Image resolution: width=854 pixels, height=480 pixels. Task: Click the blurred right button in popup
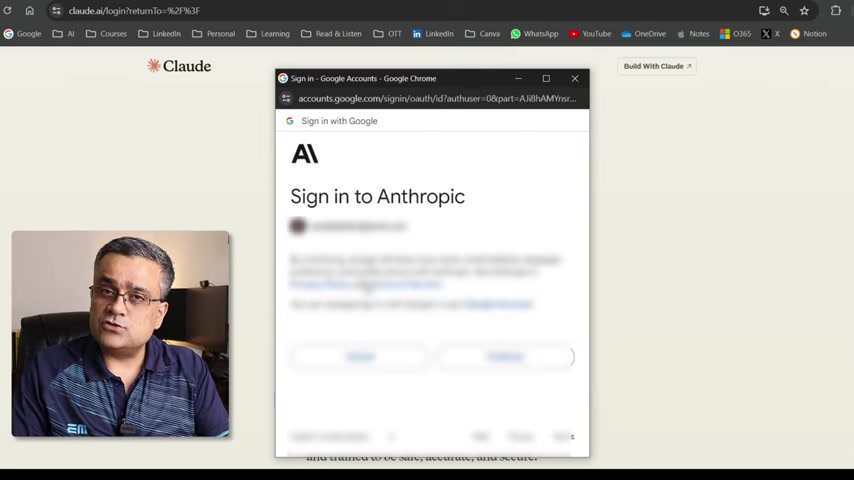pos(506,357)
